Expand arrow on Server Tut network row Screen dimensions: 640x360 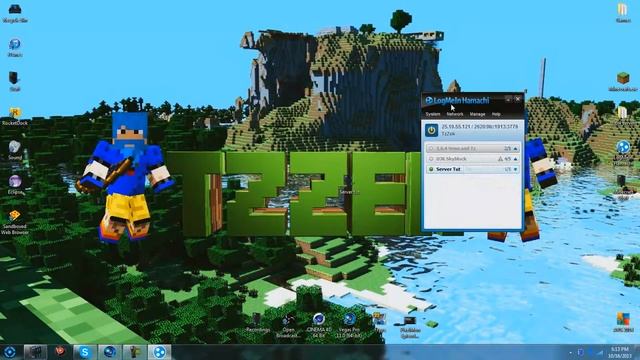pyautogui.click(x=516, y=169)
